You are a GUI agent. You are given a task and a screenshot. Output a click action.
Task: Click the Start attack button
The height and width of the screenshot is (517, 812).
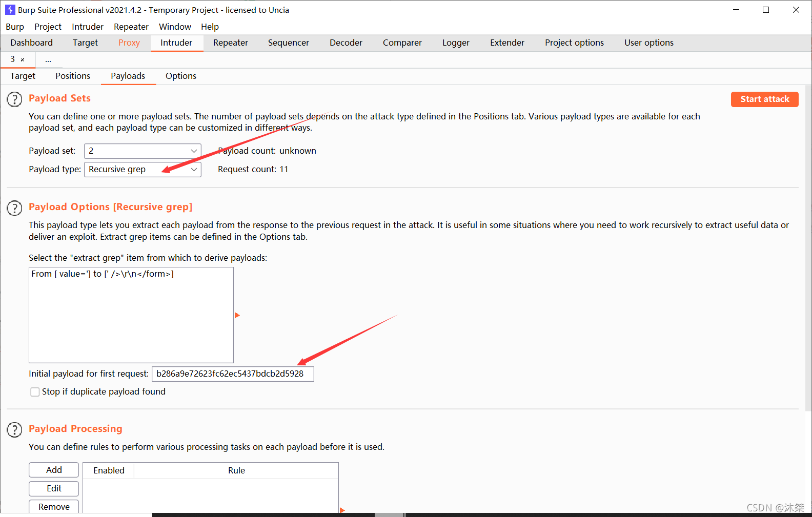pos(765,99)
